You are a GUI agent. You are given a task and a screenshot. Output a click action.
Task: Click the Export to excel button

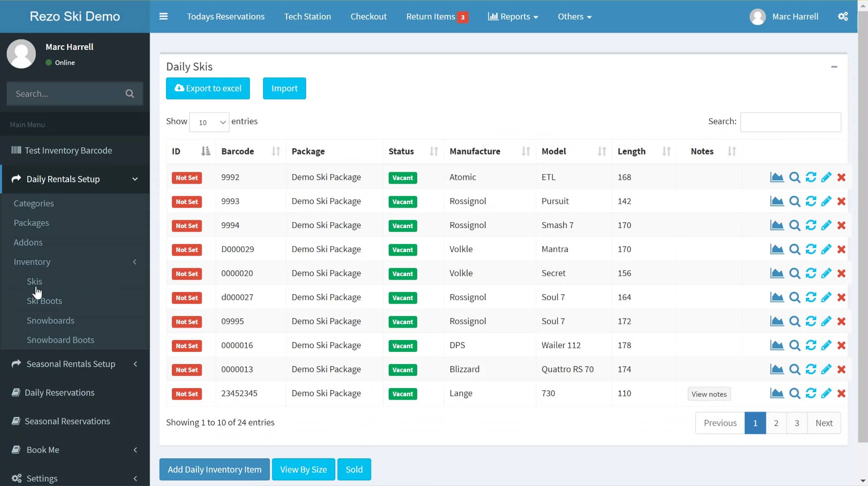pos(208,88)
